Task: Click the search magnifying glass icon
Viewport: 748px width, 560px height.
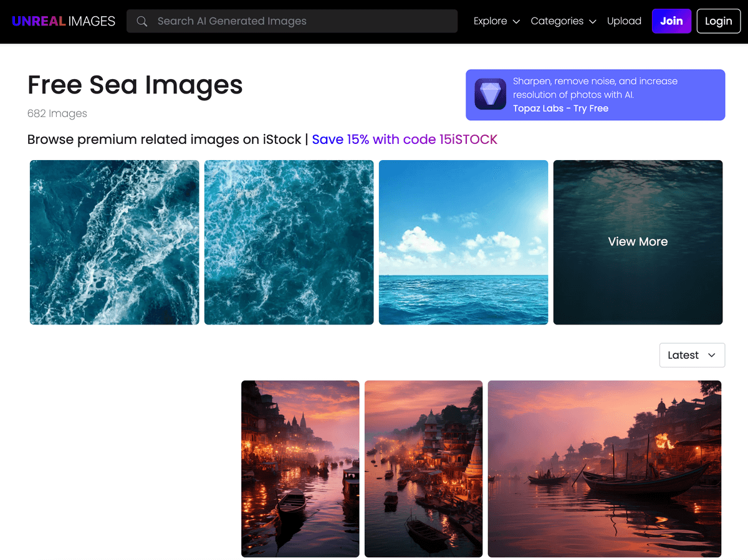Action: (141, 21)
